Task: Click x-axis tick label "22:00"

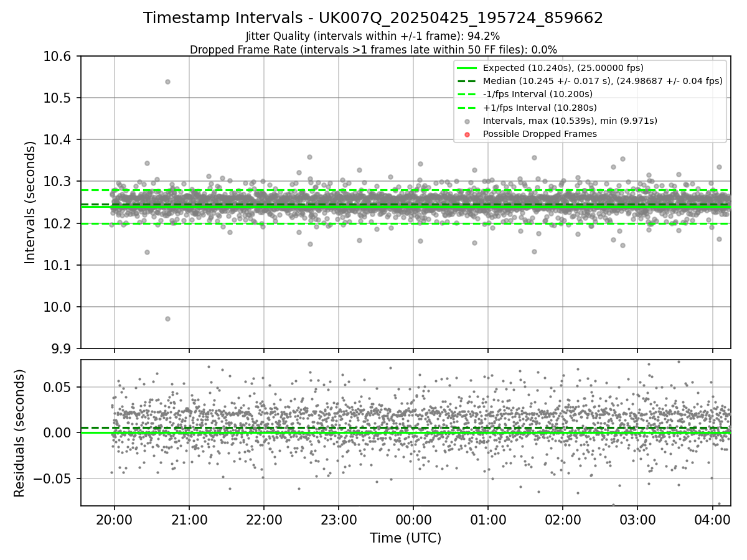Action: (263, 519)
